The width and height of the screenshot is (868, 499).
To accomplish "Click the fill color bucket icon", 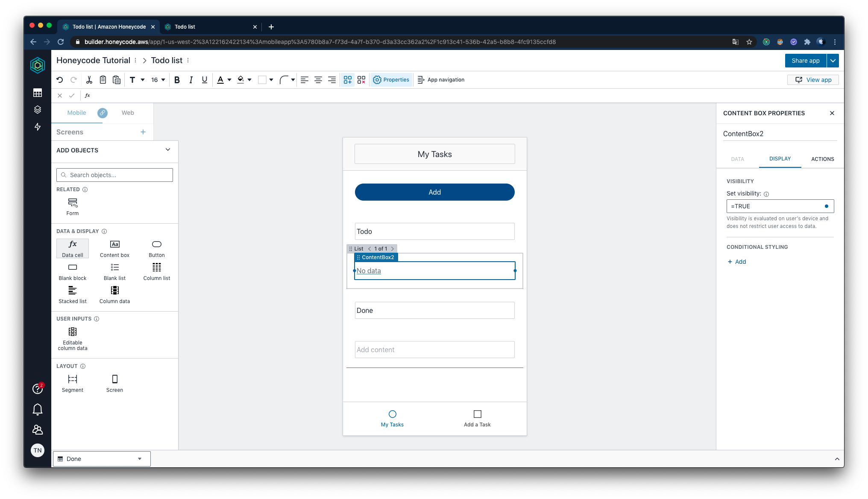I will 240,80.
